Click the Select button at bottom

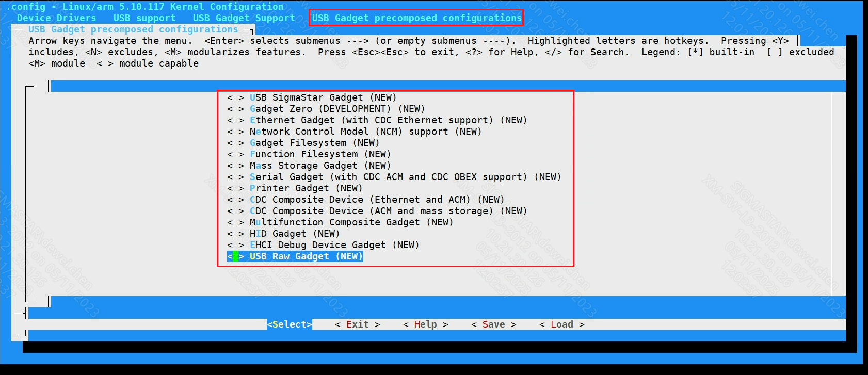coord(290,324)
